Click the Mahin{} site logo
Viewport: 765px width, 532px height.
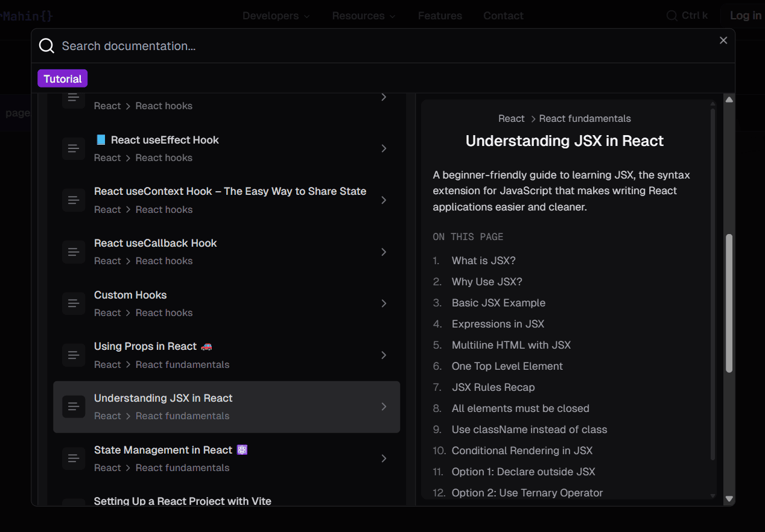[x=27, y=16]
